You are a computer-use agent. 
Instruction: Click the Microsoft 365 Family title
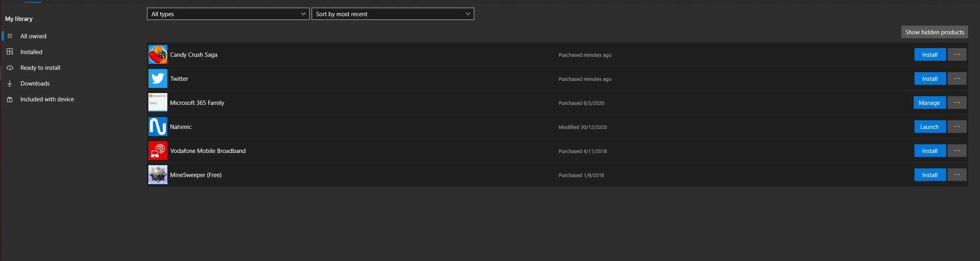(x=197, y=103)
